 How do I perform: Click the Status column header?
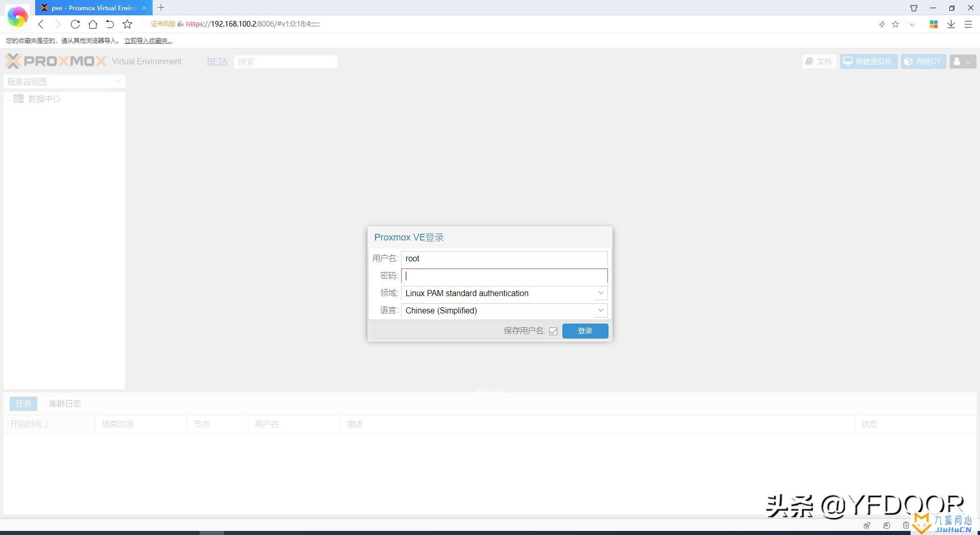(x=915, y=424)
